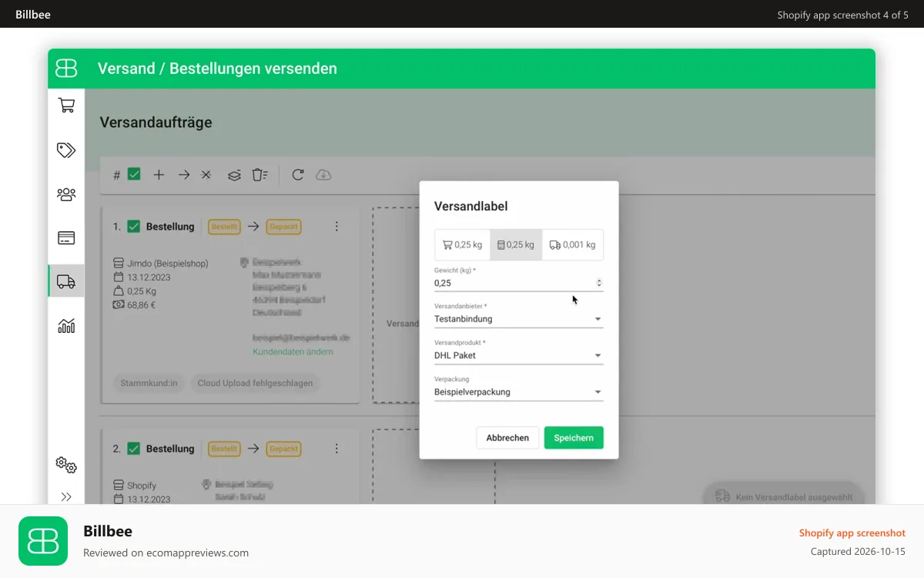The width and height of the screenshot is (924, 578).
Task: Click the Jimdo (Beispielshop) text on order 1
Action: (168, 264)
